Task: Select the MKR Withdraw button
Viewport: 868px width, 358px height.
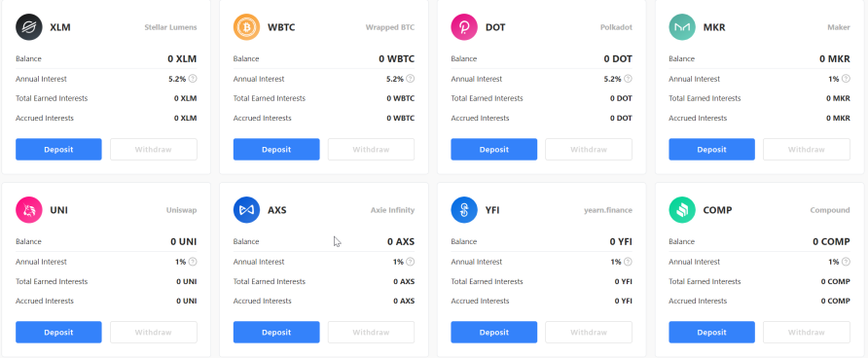Action: [807, 150]
